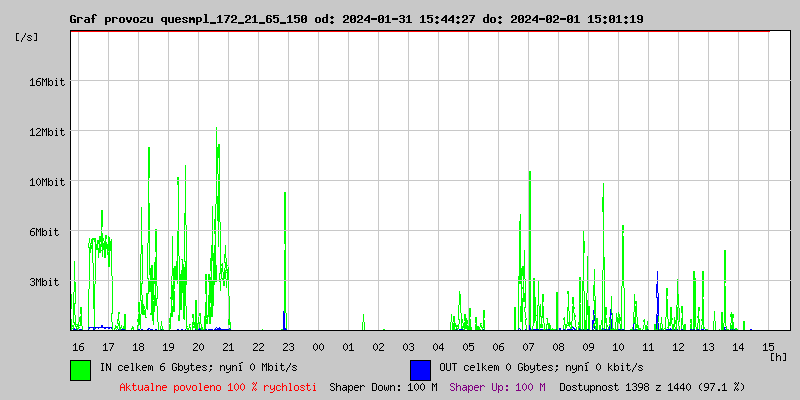Click the '[h]' hours unit label

[778, 356]
